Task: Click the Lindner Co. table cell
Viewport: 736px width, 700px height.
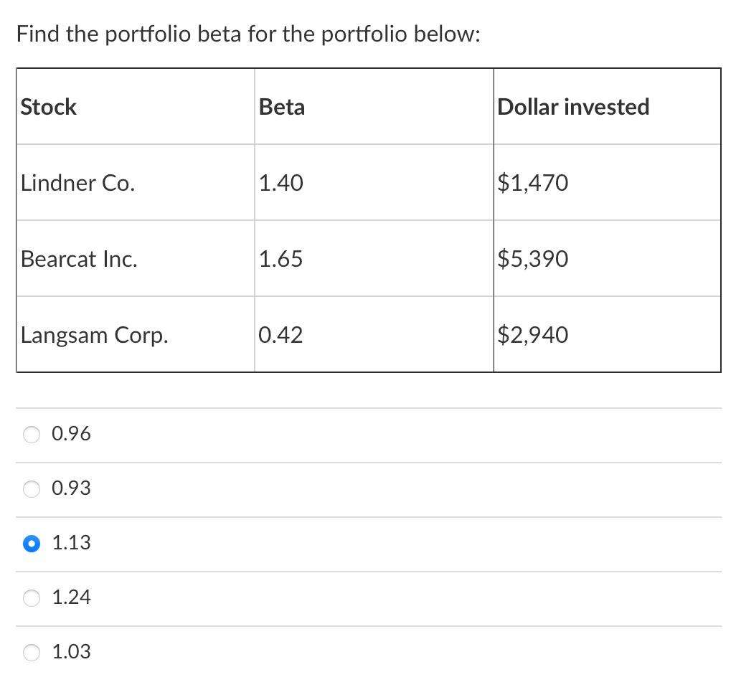Action: tap(79, 183)
